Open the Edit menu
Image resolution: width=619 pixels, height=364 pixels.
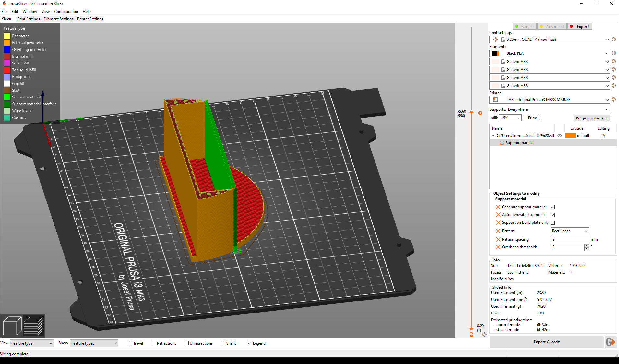click(15, 11)
